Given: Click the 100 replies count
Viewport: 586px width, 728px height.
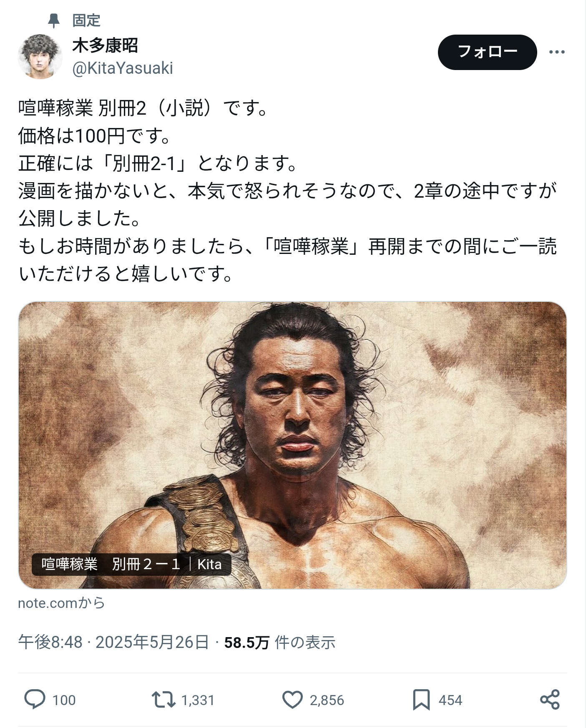Looking at the screenshot, I should [64, 700].
